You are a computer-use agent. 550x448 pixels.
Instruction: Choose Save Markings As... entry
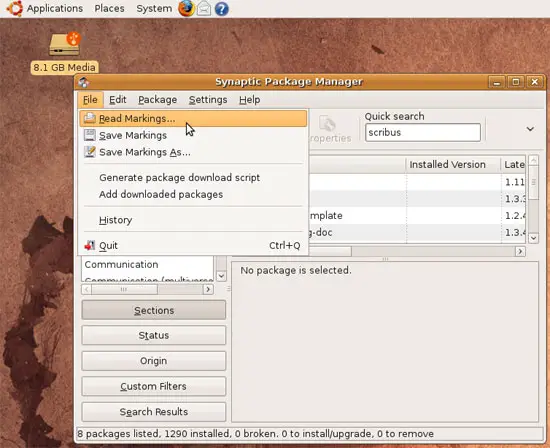coord(193,152)
